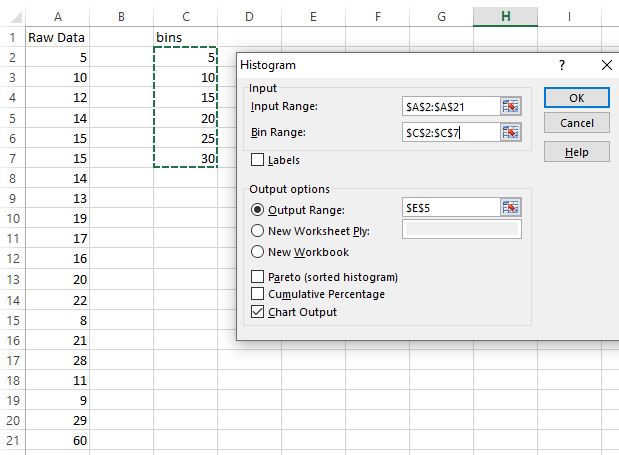The width and height of the screenshot is (619, 455).
Task: Choose the New Workbook radio option
Action: coord(257,251)
